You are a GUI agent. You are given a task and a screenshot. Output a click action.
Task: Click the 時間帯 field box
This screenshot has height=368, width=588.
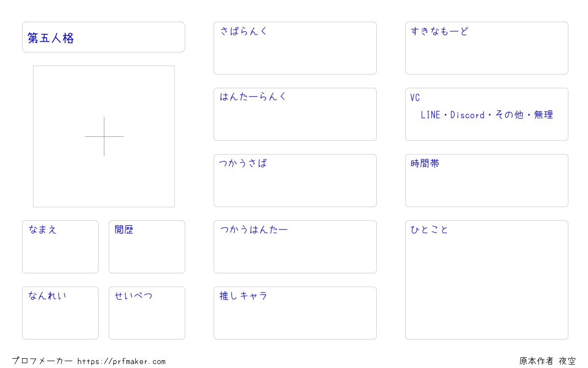tap(487, 181)
